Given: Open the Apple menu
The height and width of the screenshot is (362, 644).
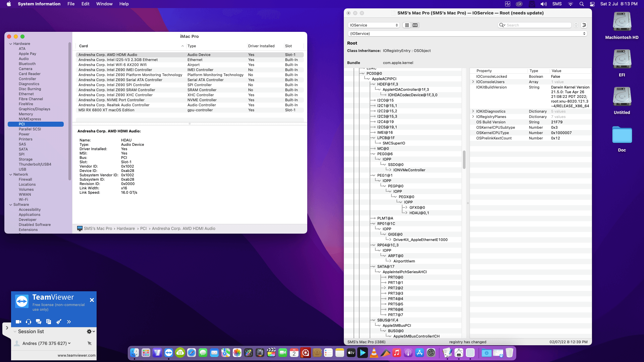Looking at the screenshot, I should point(9,4).
